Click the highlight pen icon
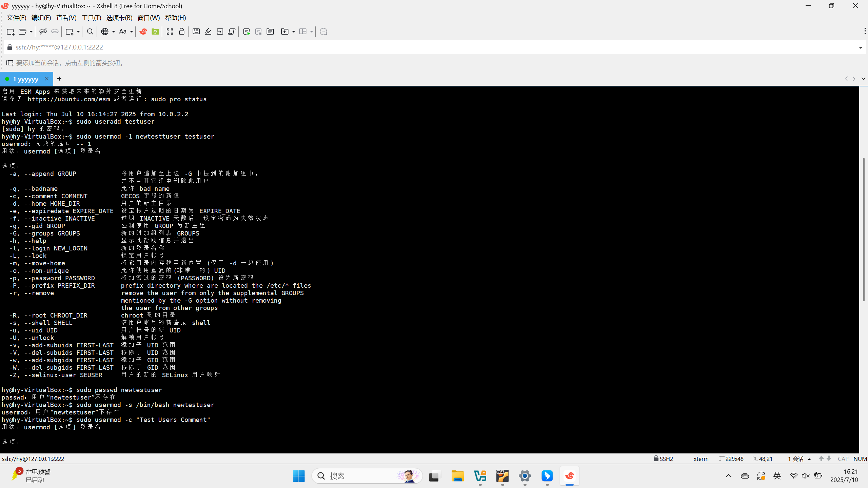 (208, 32)
